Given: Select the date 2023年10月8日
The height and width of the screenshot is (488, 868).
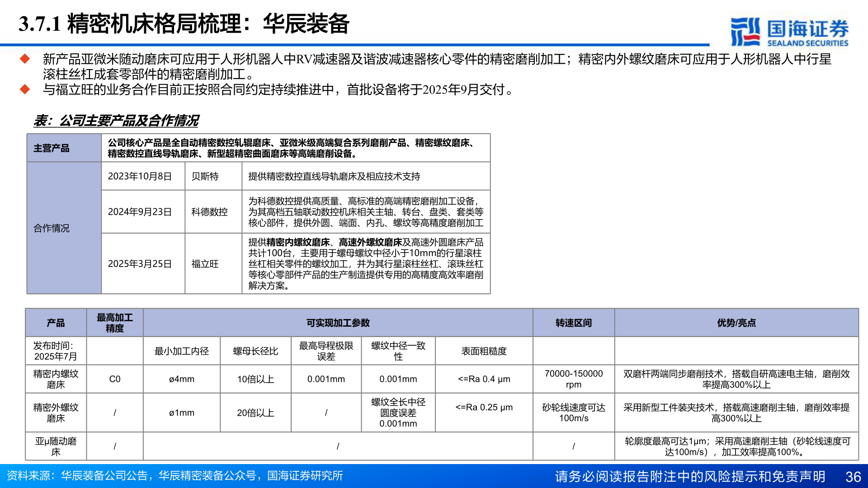Looking at the screenshot, I should pyautogui.click(x=140, y=176).
